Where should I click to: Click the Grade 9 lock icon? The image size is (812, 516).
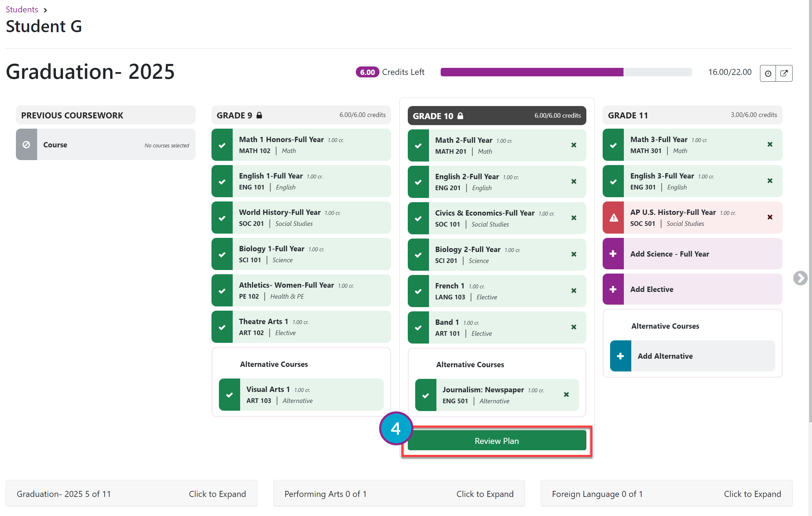click(259, 115)
